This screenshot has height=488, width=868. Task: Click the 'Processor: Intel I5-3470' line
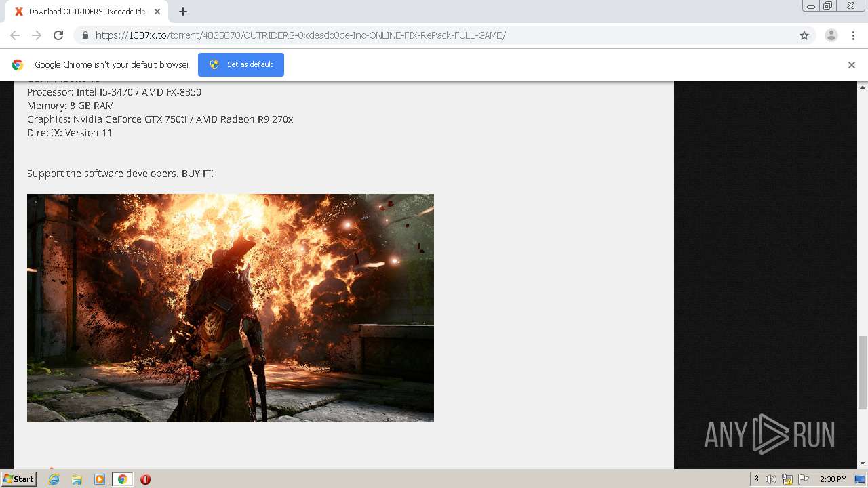(x=114, y=92)
